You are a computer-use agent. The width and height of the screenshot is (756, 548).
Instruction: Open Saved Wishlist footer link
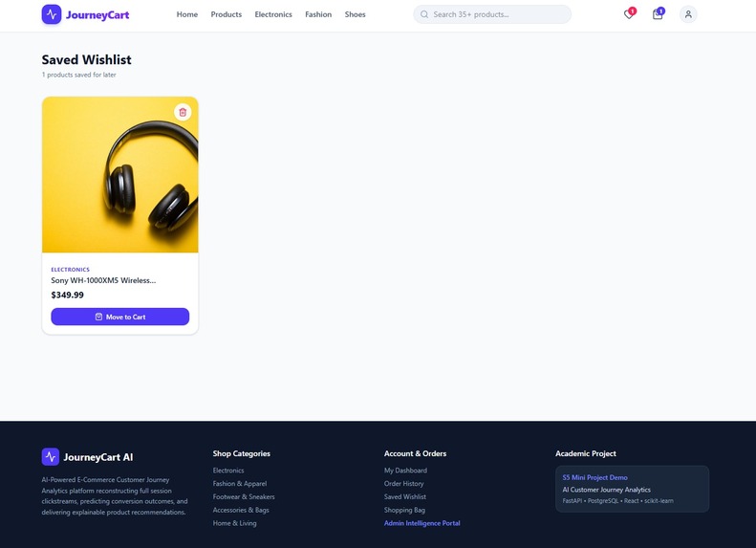coord(405,496)
